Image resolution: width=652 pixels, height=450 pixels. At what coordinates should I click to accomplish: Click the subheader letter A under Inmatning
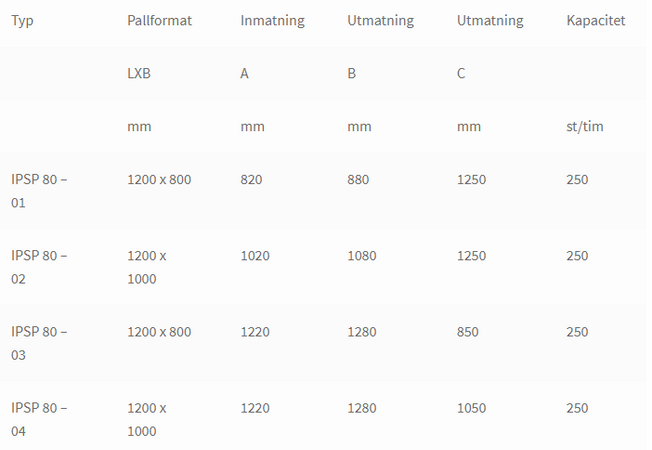[245, 74]
